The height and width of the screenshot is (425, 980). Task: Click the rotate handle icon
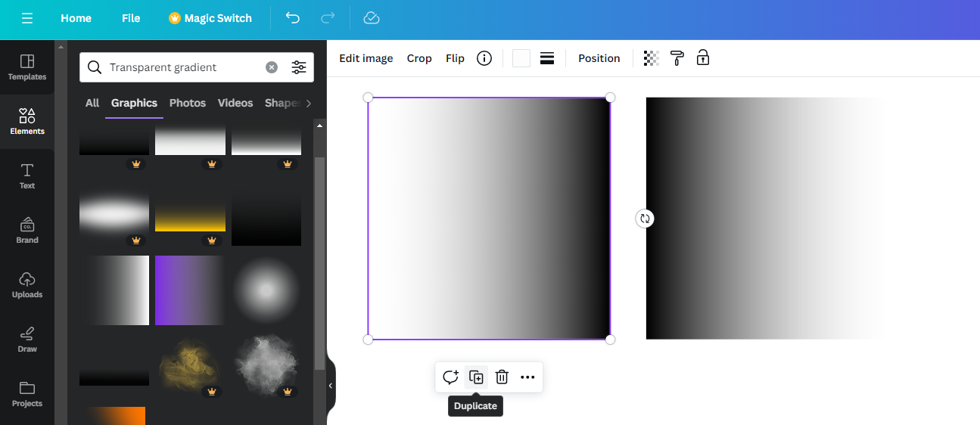[x=645, y=219]
